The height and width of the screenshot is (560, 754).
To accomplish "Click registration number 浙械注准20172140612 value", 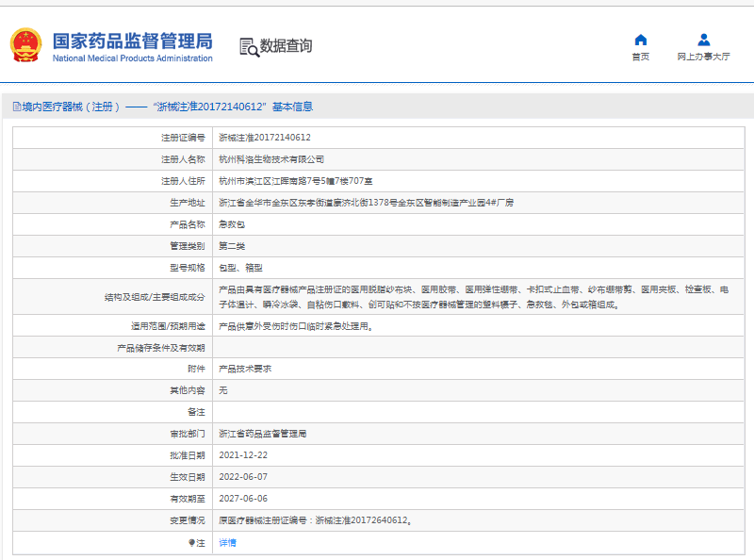I will [265, 137].
